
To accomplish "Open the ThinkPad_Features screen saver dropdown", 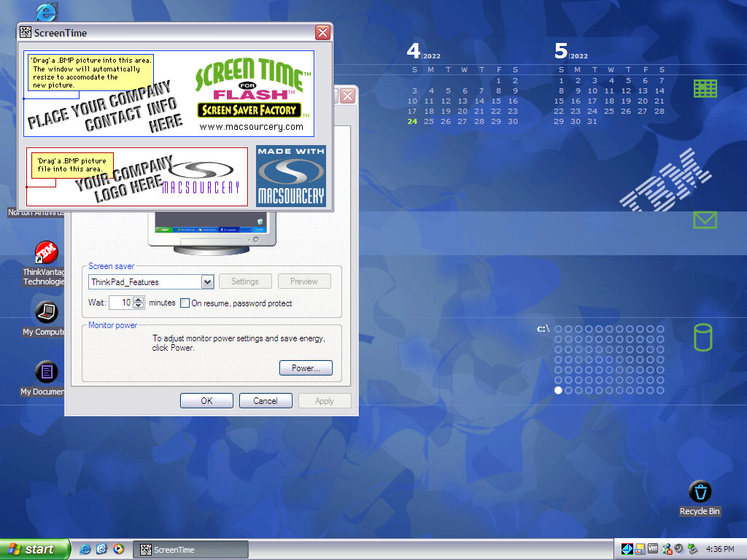I will pyautogui.click(x=207, y=282).
